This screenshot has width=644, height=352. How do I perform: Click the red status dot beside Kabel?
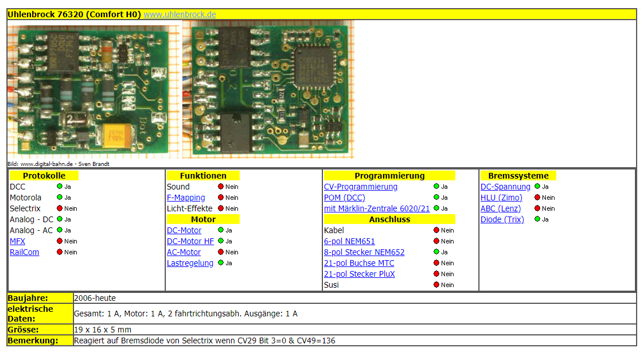(x=436, y=230)
